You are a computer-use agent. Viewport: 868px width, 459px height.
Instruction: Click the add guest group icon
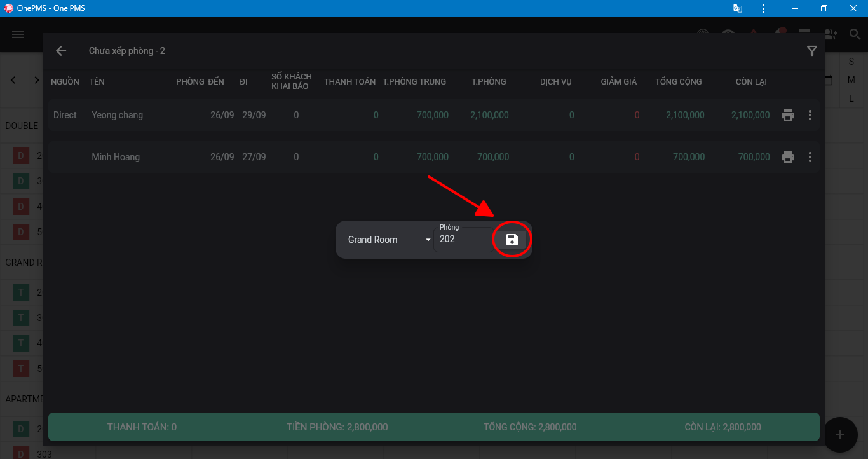(831, 34)
